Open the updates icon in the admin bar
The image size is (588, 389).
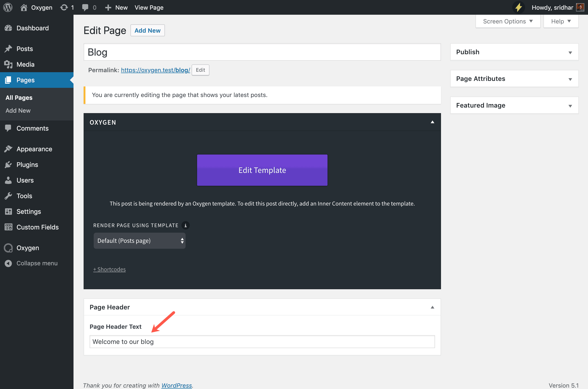64,7
